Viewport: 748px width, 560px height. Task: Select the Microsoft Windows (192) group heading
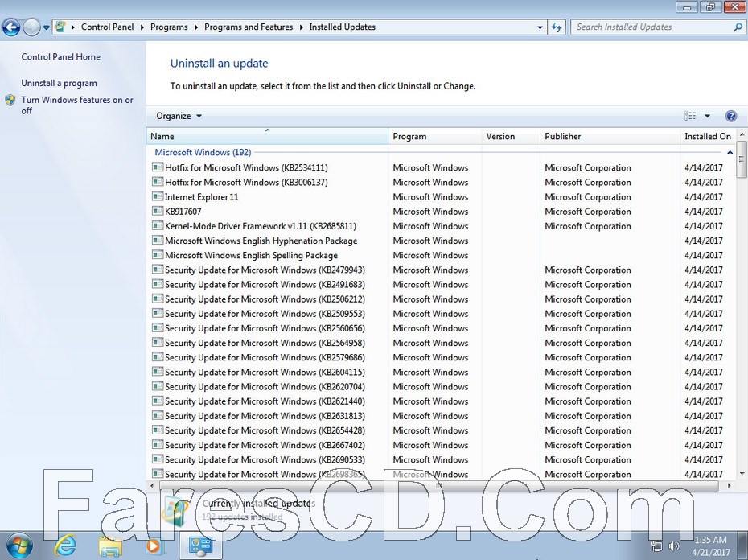pyautogui.click(x=203, y=152)
